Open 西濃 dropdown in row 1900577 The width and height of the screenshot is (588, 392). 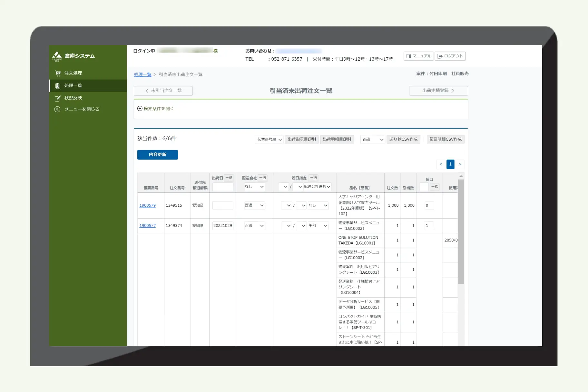(x=254, y=226)
